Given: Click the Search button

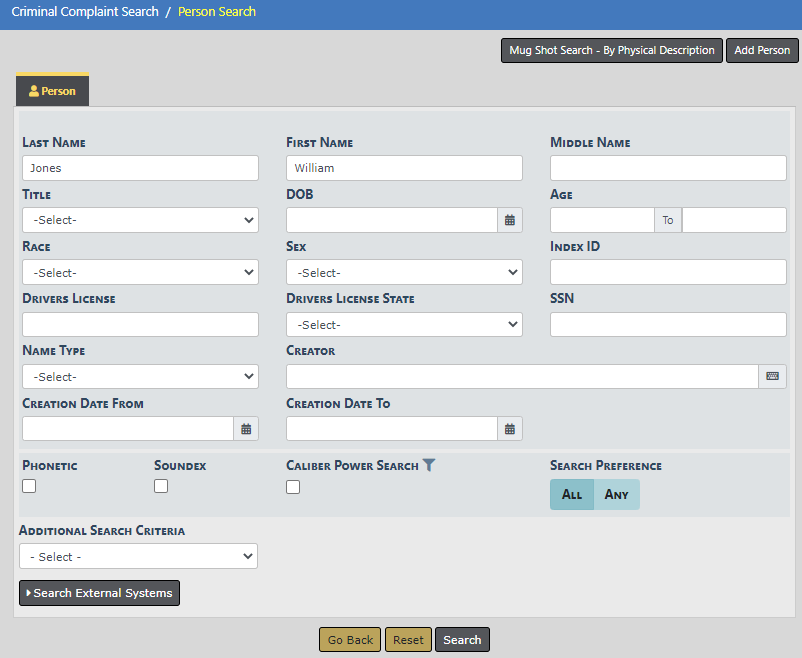Looking at the screenshot, I should (462, 640).
